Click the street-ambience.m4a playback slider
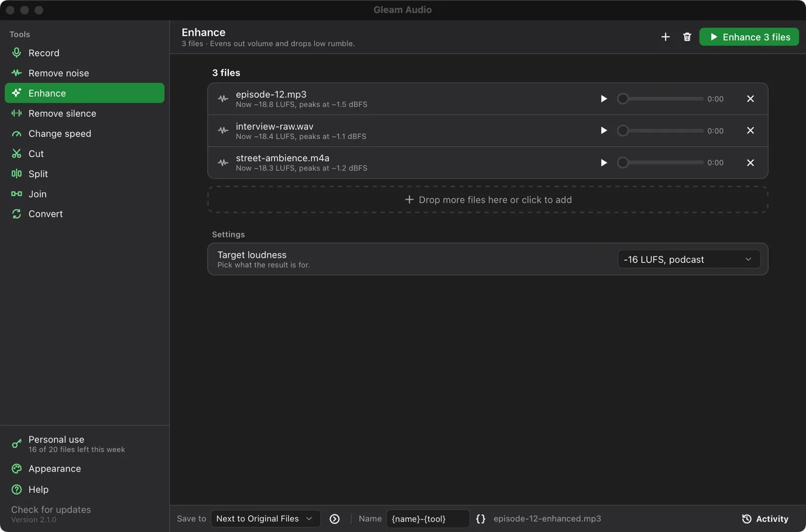 [x=660, y=163]
